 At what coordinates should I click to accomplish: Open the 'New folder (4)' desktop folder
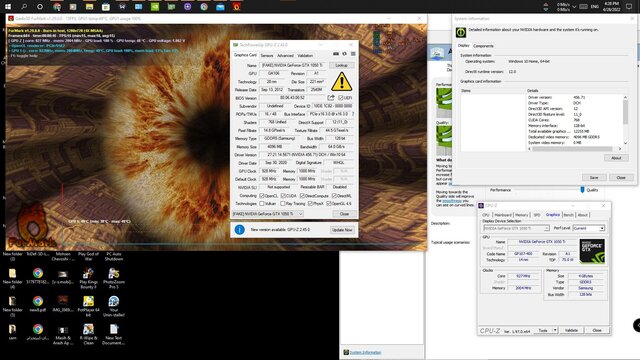pos(12,278)
